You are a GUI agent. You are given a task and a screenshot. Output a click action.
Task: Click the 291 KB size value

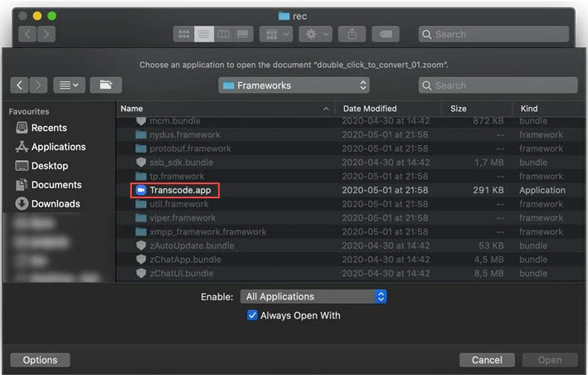tap(488, 190)
